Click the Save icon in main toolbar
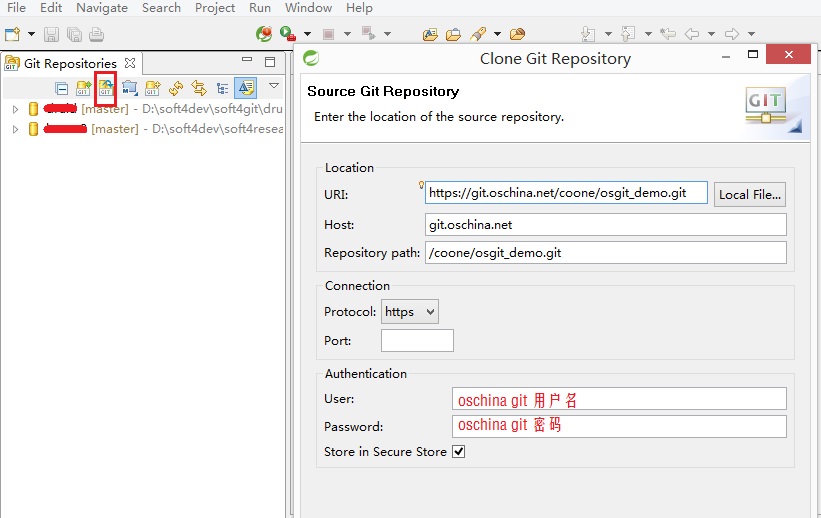 (x=51, y=34)
